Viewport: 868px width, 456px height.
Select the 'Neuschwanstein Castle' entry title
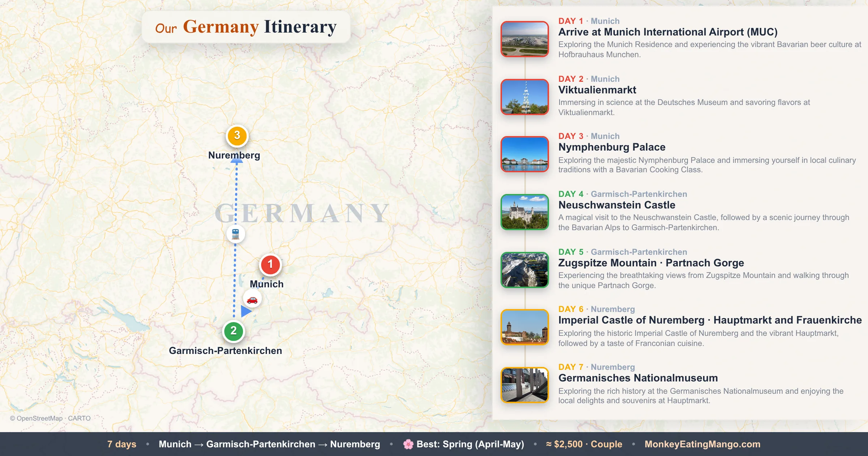617,205
